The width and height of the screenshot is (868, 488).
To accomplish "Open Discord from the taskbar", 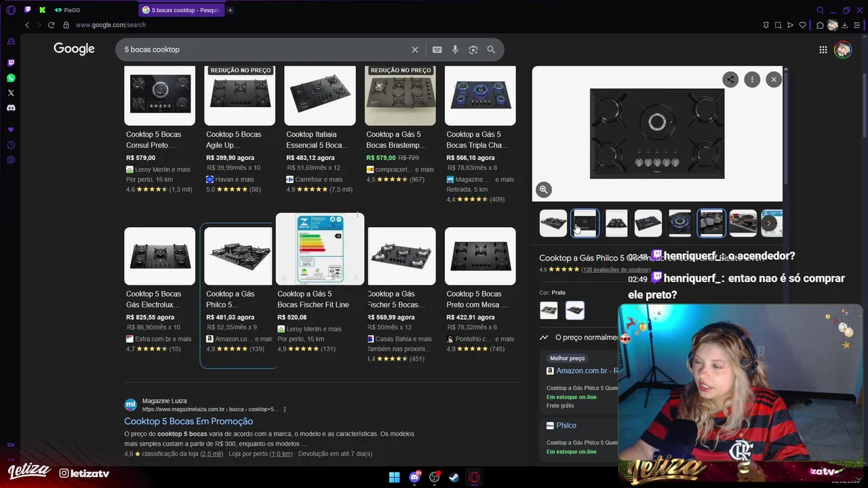I will (414, 477).
